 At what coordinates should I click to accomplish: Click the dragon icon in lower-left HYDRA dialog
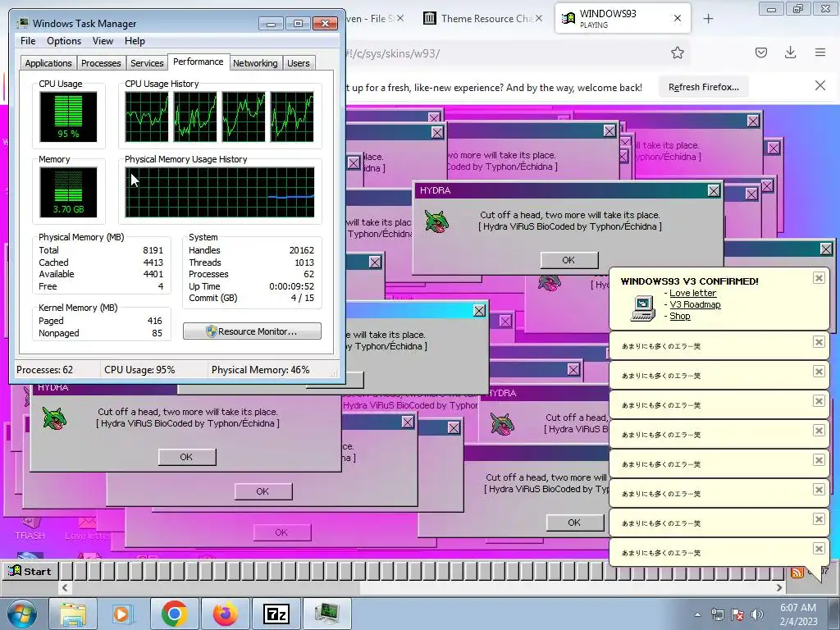55,418
